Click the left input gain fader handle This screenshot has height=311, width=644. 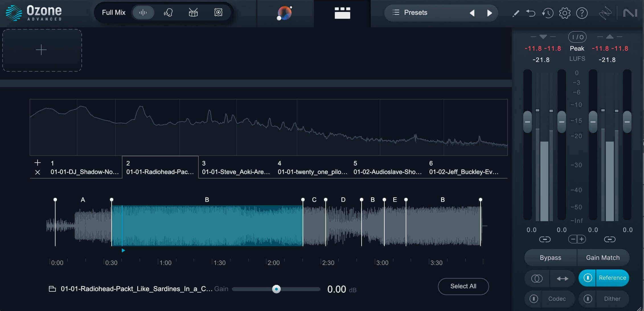[x=527, y=122]
